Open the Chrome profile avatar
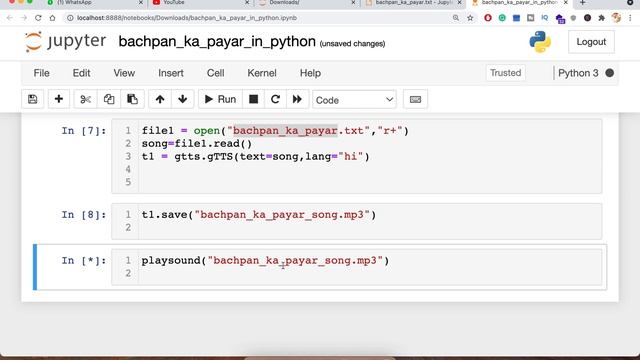640x360 pixels. tap(616, 18)
